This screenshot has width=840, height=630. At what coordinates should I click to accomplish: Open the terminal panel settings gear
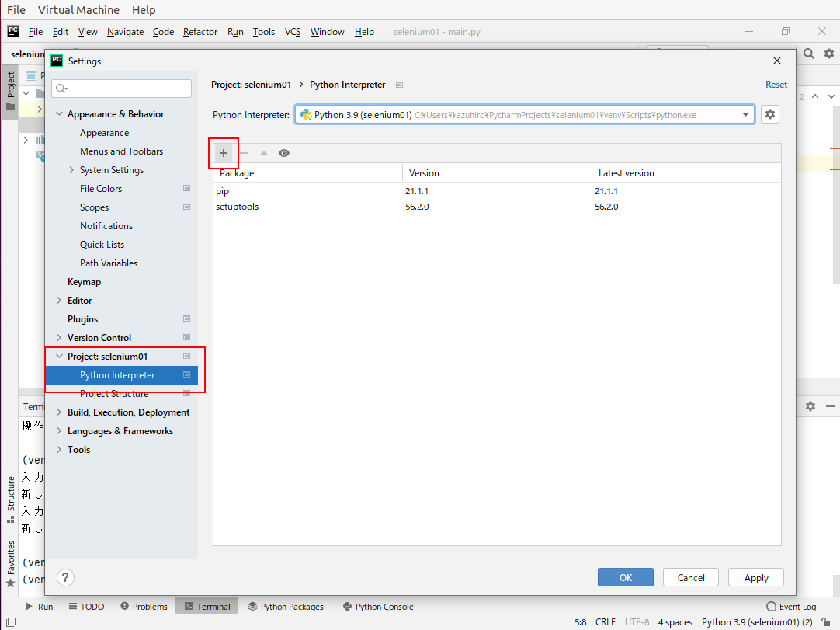(x=810, y=406)
